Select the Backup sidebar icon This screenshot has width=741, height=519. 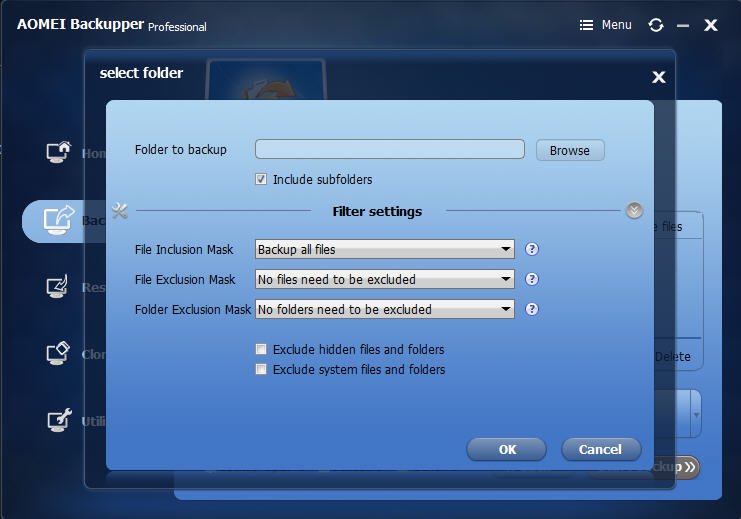tap(58, 220)
